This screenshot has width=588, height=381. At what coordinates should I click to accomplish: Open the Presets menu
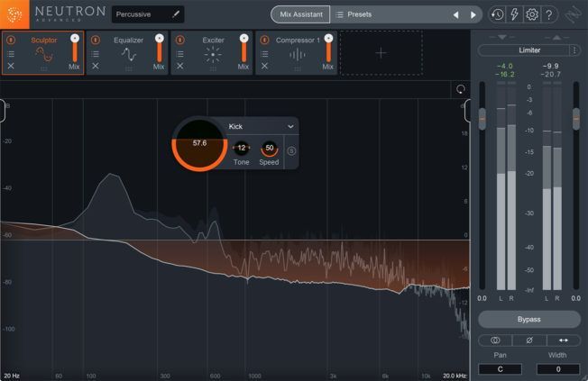354,14
